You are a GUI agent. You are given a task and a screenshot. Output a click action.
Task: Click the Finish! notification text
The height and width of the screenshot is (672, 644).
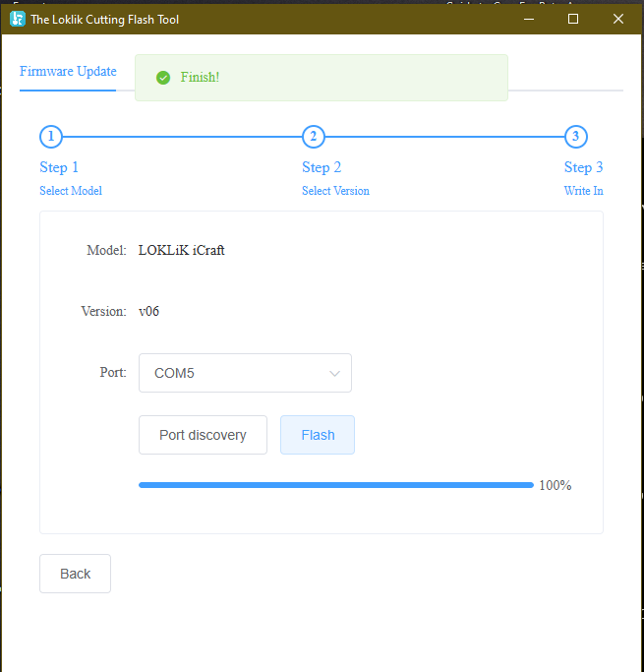click(x=200, y=77)
